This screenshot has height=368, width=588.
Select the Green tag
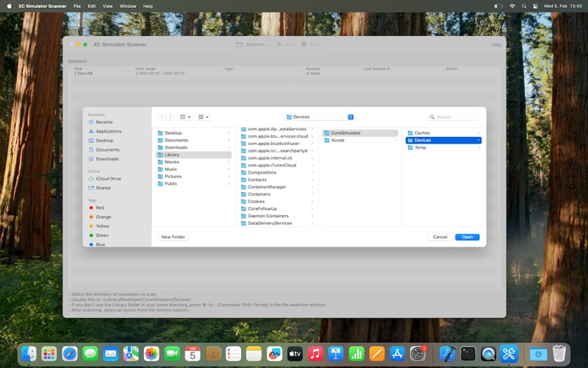point(98,236)
